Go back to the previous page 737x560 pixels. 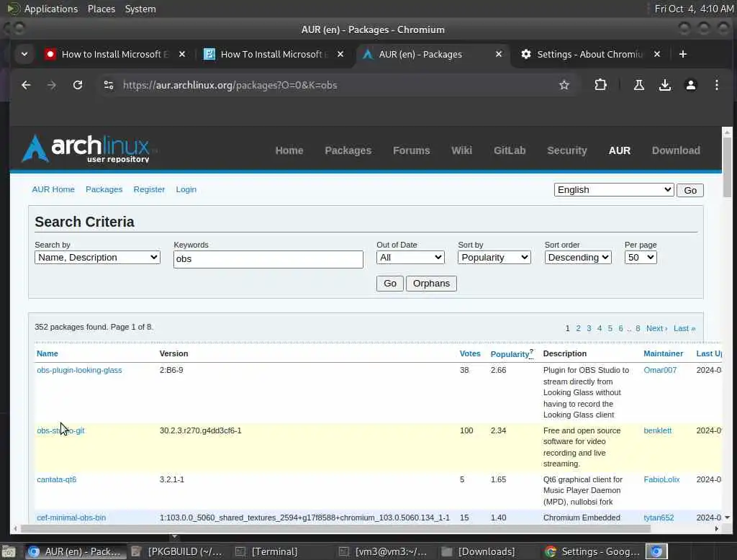[26, 85]
